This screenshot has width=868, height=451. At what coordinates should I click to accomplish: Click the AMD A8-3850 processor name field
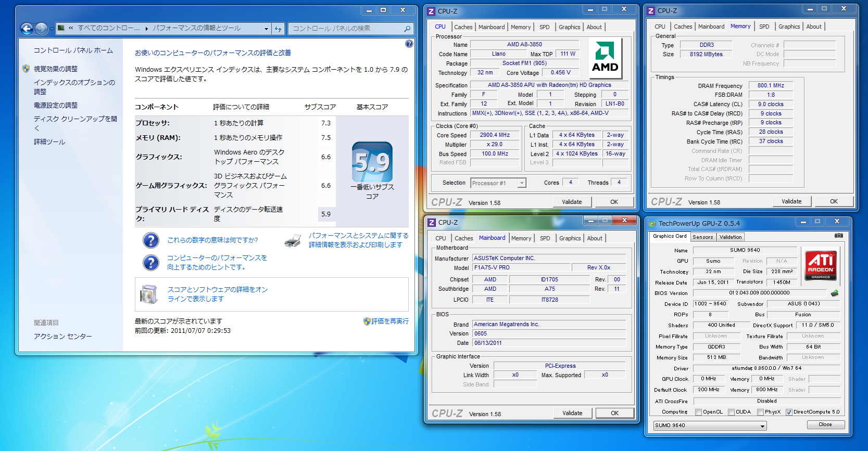tap(524, 45)
